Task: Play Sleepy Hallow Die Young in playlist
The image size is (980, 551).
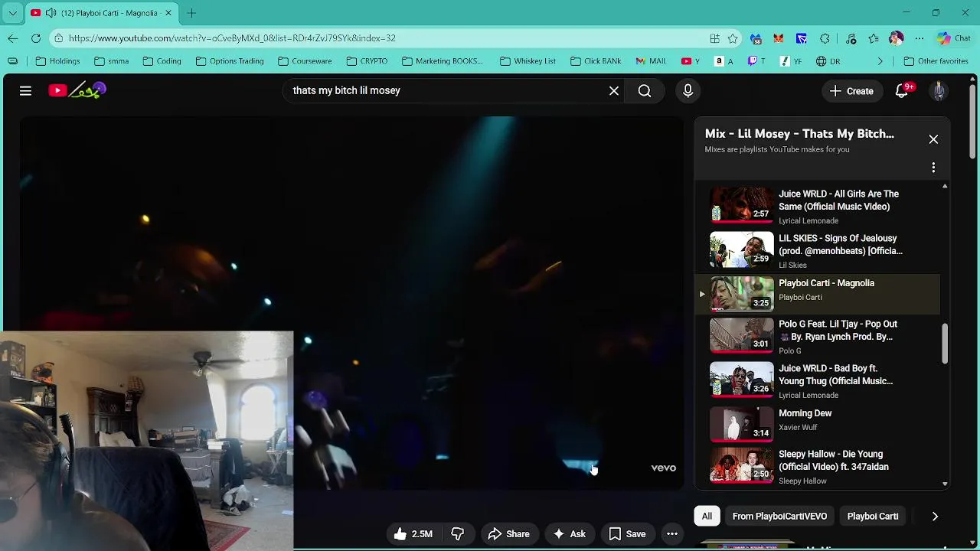Action: 817,467
